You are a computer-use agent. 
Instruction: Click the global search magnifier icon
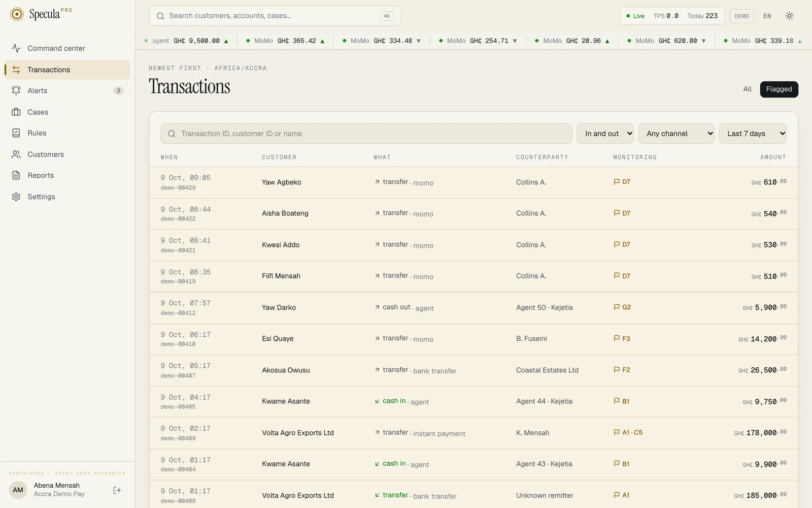tap(160, 16)
